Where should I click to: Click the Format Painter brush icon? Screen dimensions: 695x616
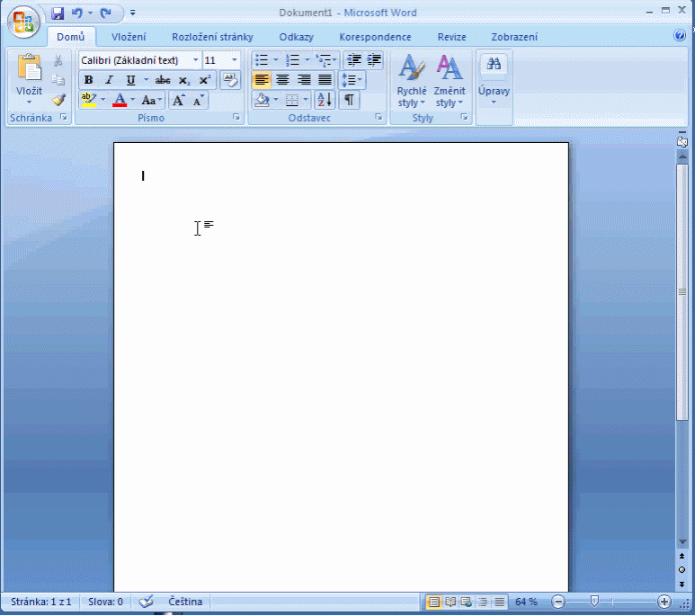pos(58,100)
